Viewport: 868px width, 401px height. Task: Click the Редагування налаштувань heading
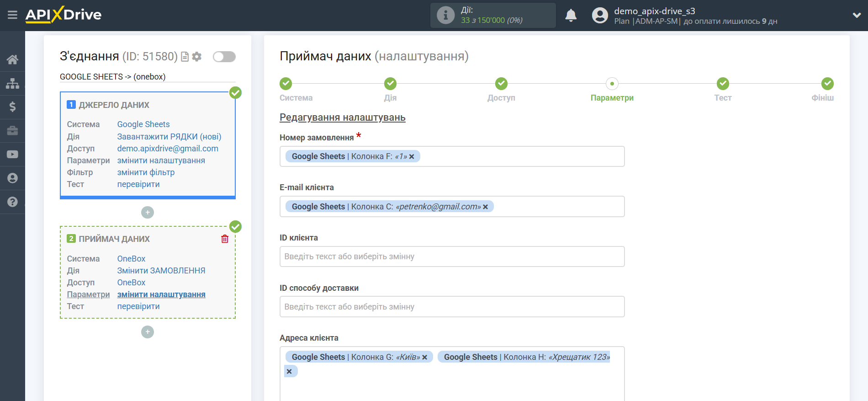(x=343, y=118)
